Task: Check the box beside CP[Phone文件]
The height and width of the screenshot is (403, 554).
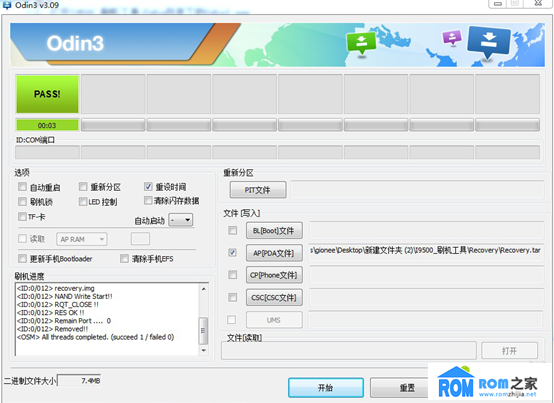Action: click(x=232, y=274)
